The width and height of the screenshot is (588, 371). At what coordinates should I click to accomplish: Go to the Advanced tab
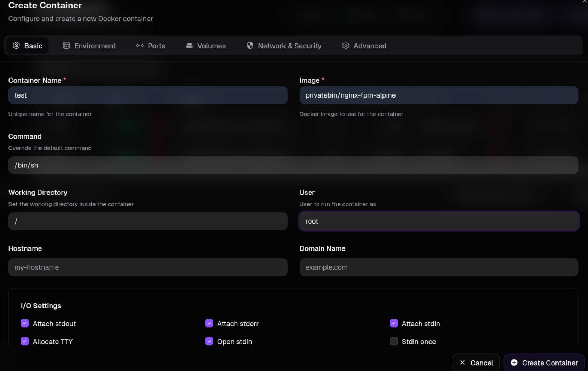(364, 46)
